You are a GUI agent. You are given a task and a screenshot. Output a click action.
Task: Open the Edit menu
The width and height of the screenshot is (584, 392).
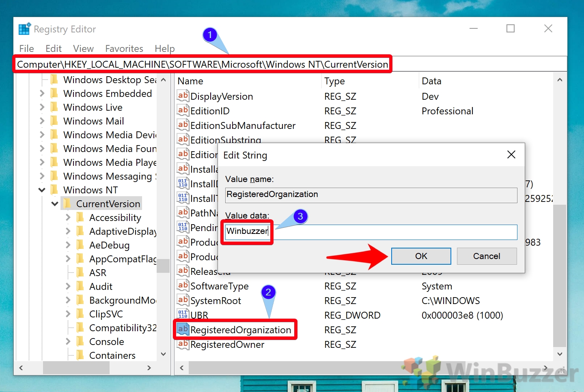pos(53,48)
